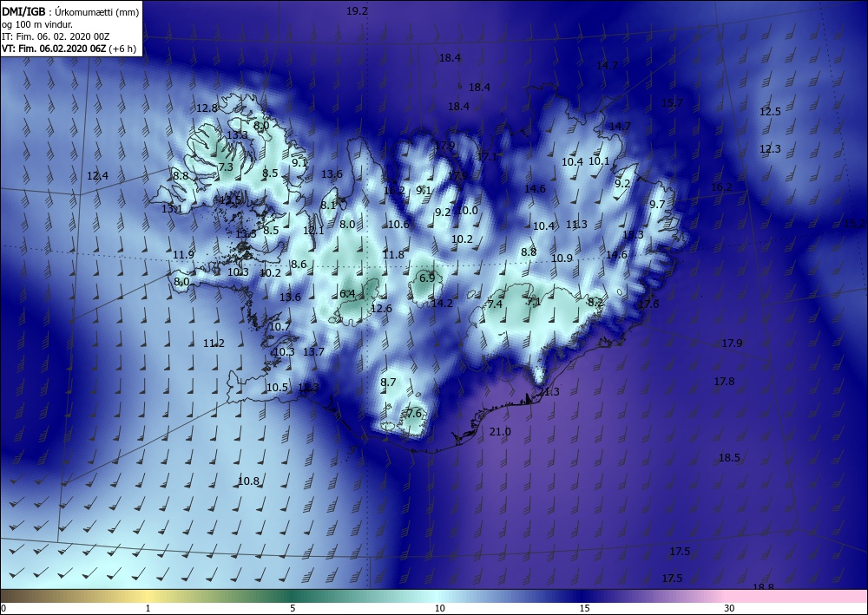Select the 6.4 value
The height and width of the screenshot is (615, 868).
point(348,294)
